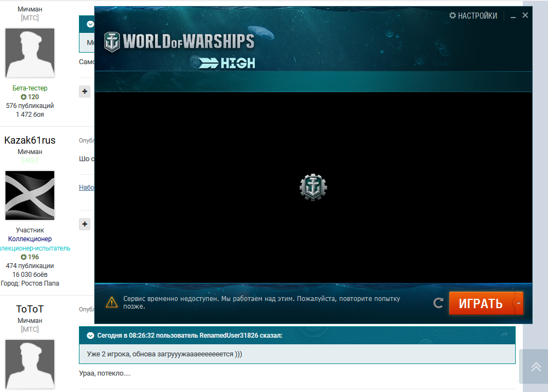548x392 pixels.
Task: Click the refresh arrow beside ИГРАТЬ
Action: coord(438,303)
